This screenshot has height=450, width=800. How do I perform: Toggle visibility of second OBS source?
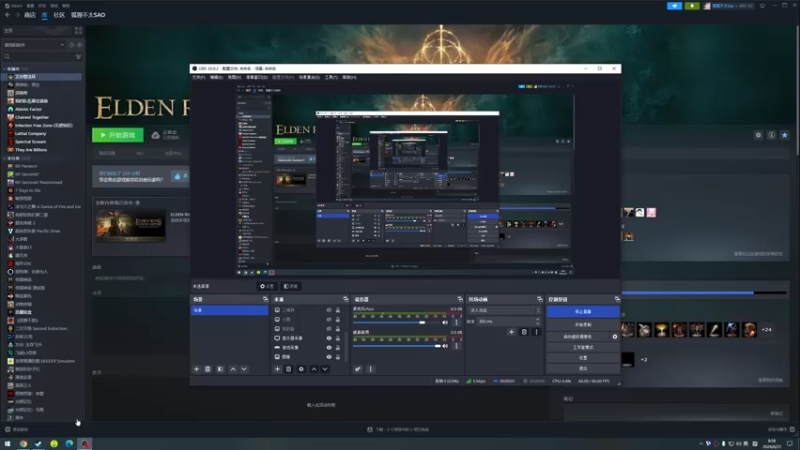coord(329,319)
